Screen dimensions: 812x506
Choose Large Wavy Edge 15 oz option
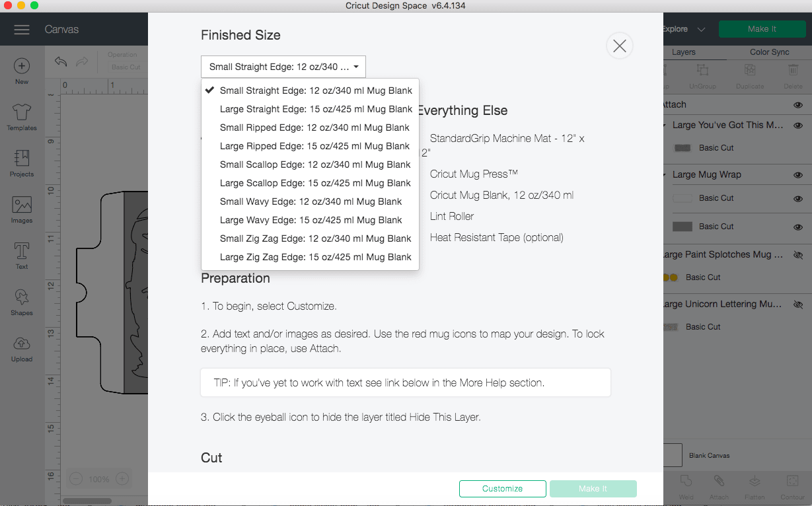pyautogui.click(x=310, y=220)
